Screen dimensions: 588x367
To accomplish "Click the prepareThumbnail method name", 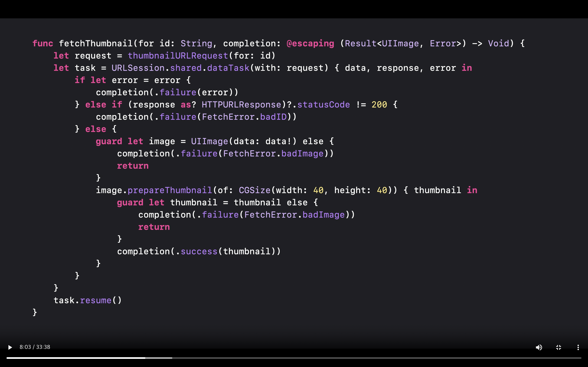I will coord(170,190).
